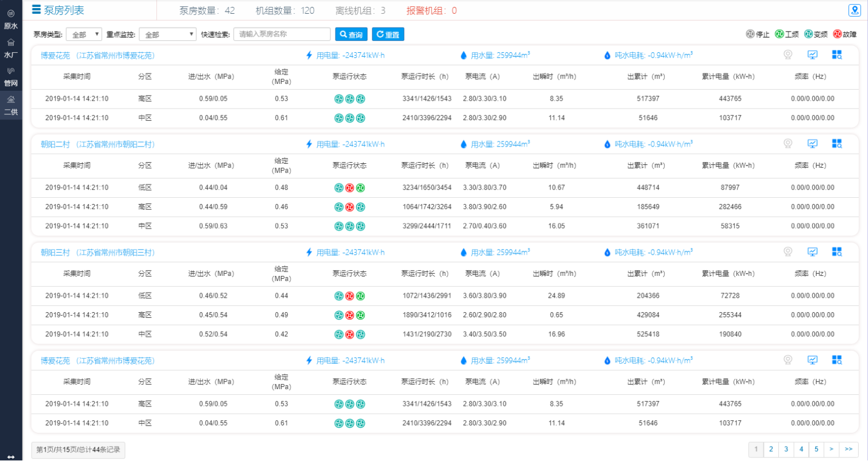Click red fault pump icon in 朝阳二村 低区 row
The width and height of the screenshot is (868, 461).
tap(349, 188)
